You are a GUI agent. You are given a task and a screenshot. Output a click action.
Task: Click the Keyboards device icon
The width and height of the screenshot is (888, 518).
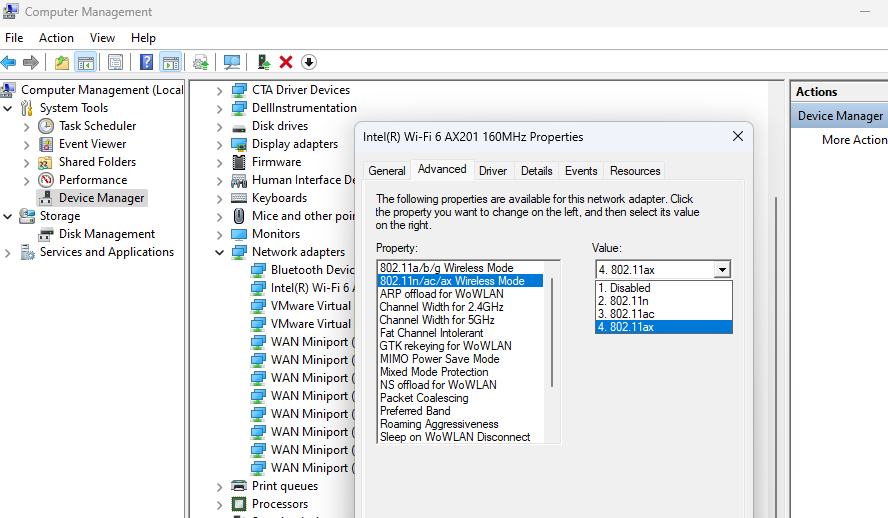coord(239,198)
